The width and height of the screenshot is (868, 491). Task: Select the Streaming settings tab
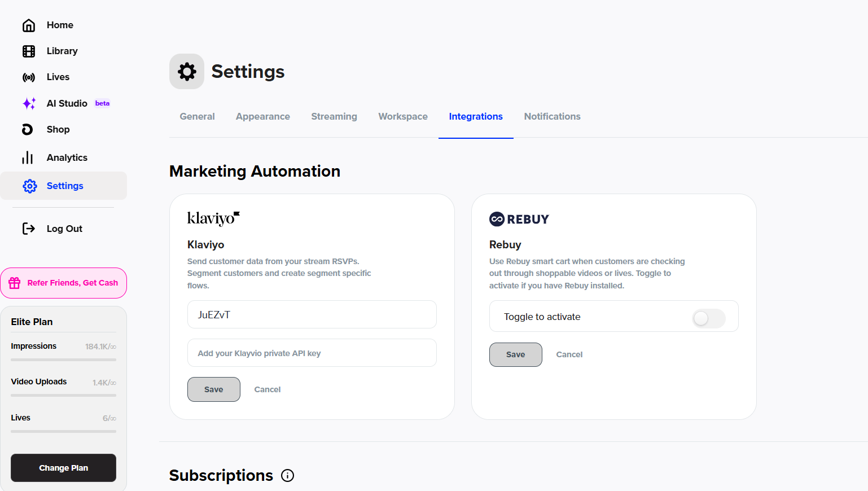(x=334, y=117)
